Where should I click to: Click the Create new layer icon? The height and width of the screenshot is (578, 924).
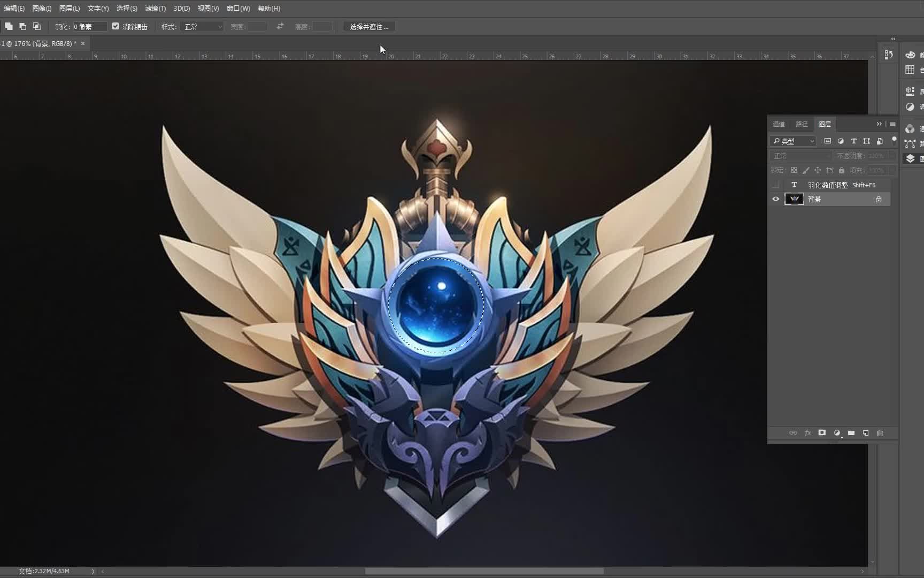point(866,433)
